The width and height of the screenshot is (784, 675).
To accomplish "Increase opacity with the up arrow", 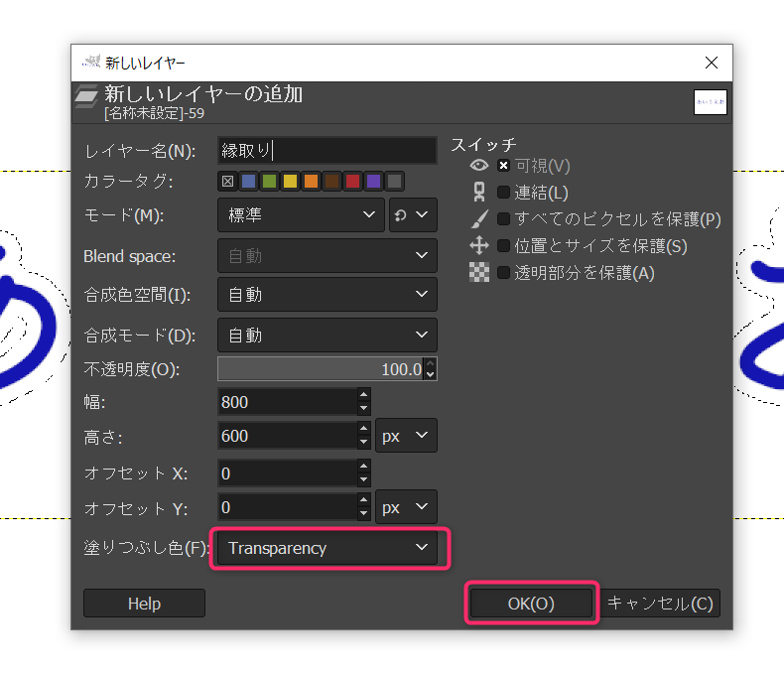I will (x=431, y=362).
